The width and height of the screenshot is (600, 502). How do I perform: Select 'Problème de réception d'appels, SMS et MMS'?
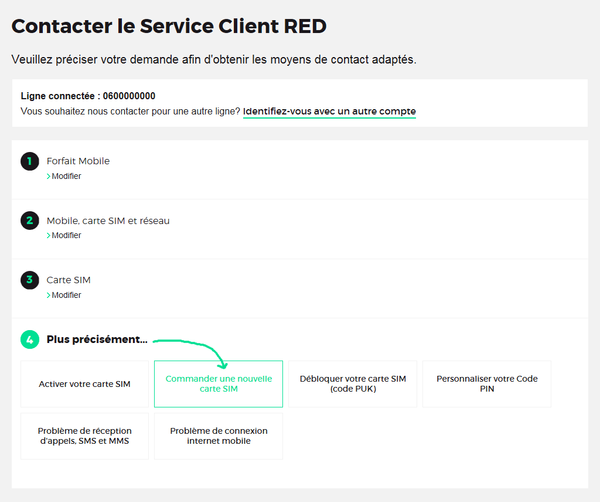[85, 436]
